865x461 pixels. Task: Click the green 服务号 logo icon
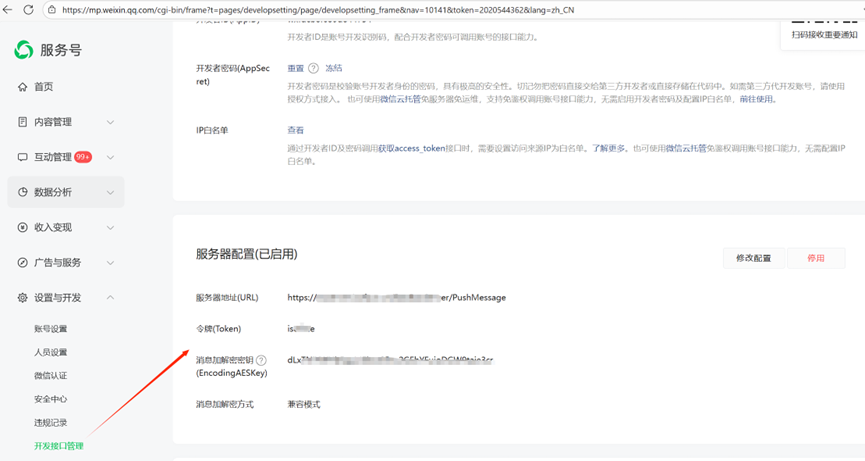tap(23, 50)
